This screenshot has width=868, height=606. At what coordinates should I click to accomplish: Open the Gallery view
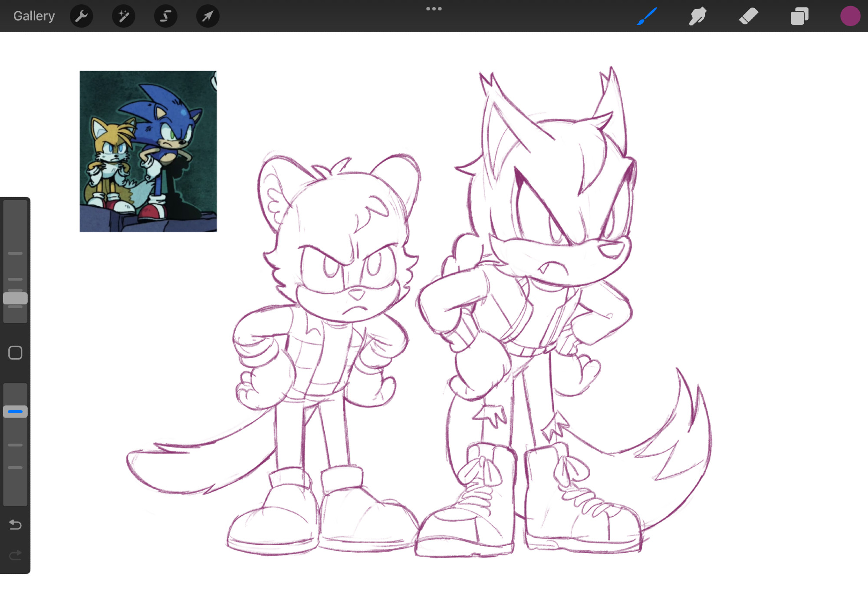click(34, 16)
